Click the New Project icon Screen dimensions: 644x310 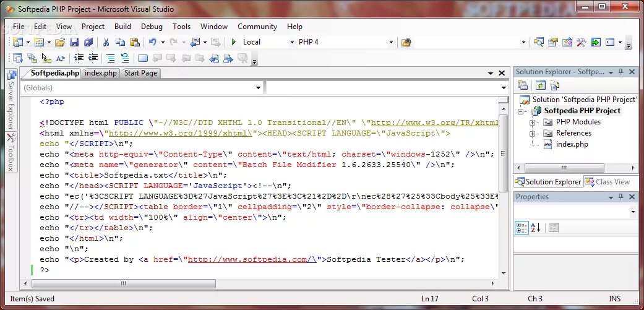(18, 42)
